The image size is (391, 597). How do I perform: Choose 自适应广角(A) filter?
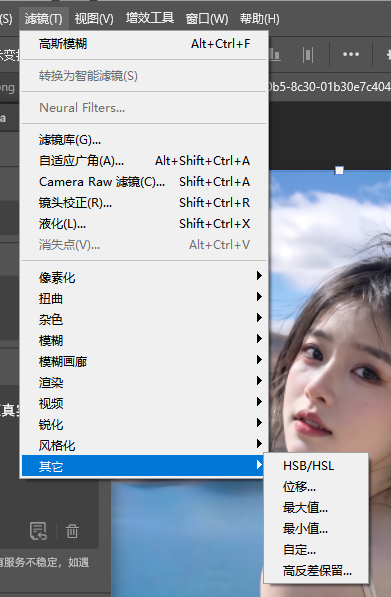pos(145,161)
